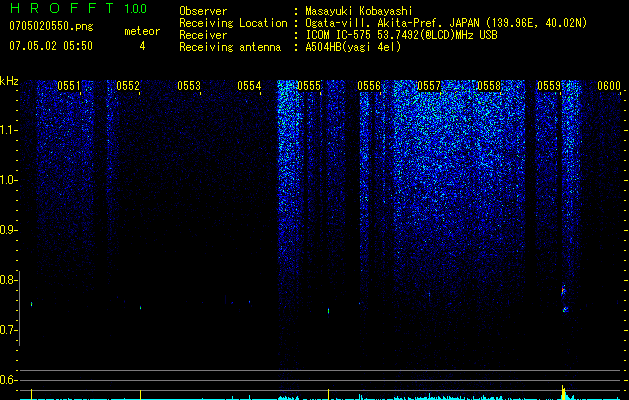Click the Receiving antenna label
This screenshot has height=400, width=629.
pos(230,47)
